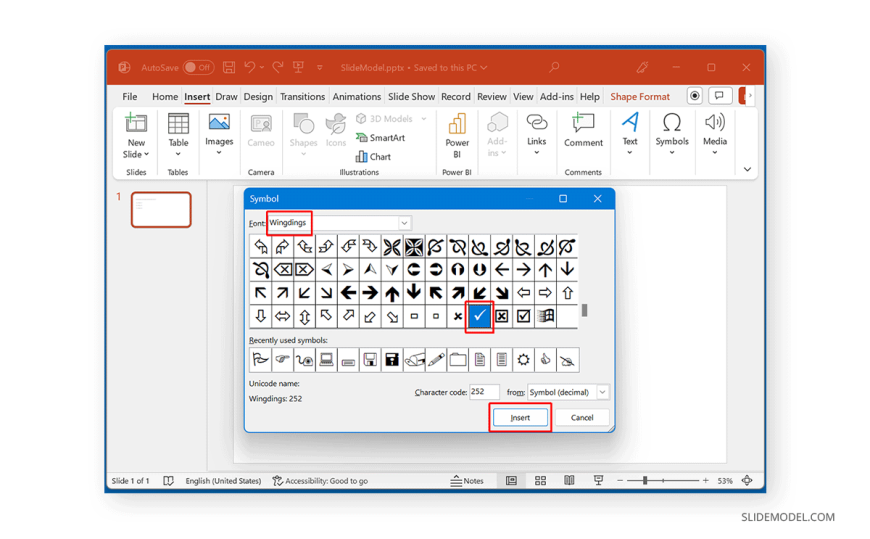Click the Save icon in title bar
The height and width of the screenshot is (539, 870).
pyautogui.click(x=229, y=68)
